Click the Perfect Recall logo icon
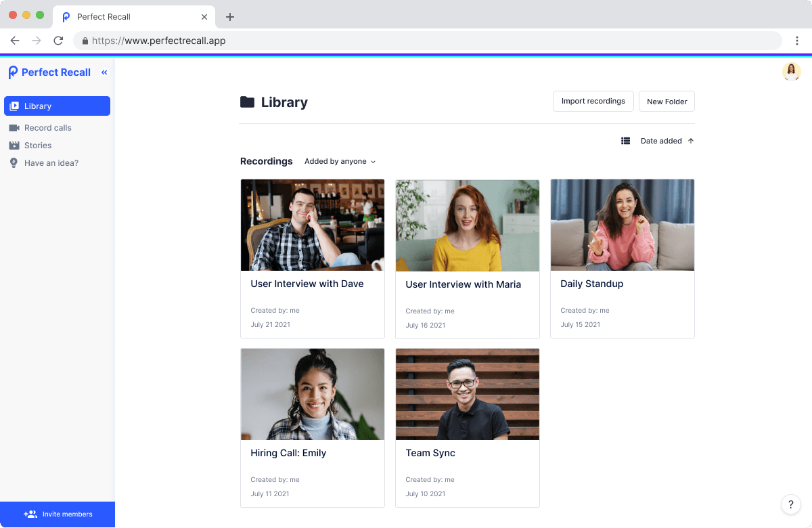This screenshot has height=528, width=812. point(13,72)
